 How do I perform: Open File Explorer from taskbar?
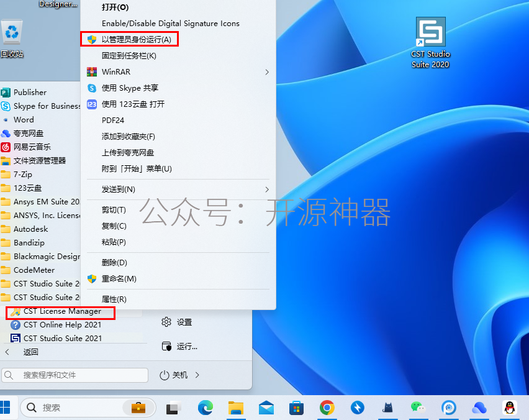pyautogui.click(x=236, y=408)
